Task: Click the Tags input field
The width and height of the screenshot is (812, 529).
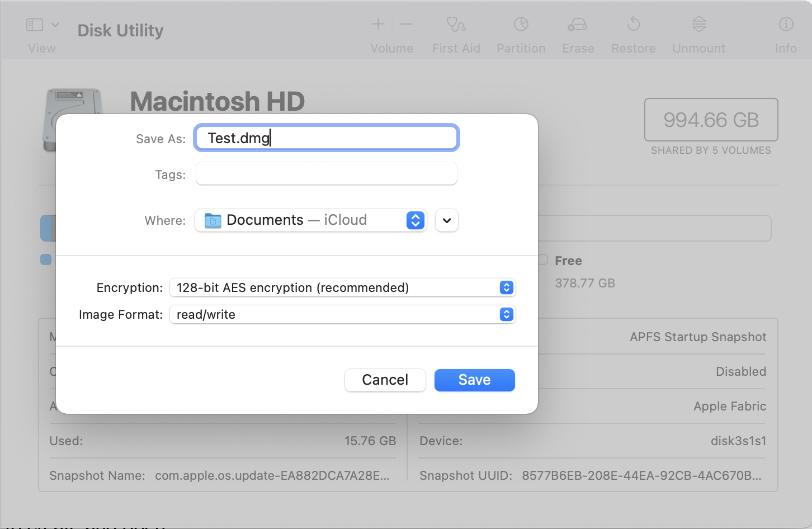Action: click(327, 174)
